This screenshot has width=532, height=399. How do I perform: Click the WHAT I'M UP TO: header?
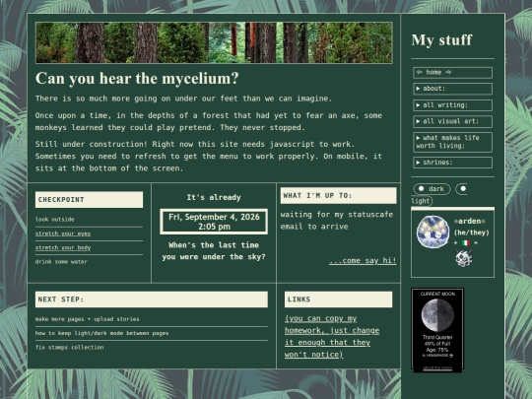pos(338,195)
